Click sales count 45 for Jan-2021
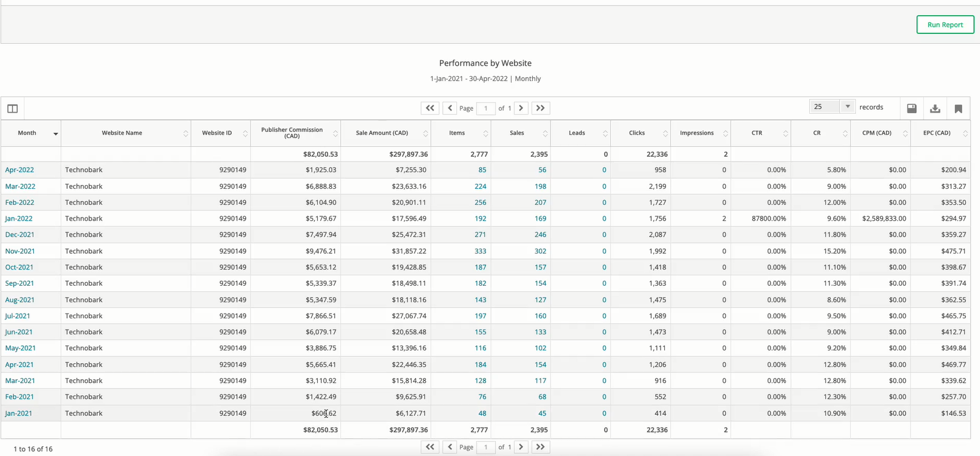 point(542,413)
